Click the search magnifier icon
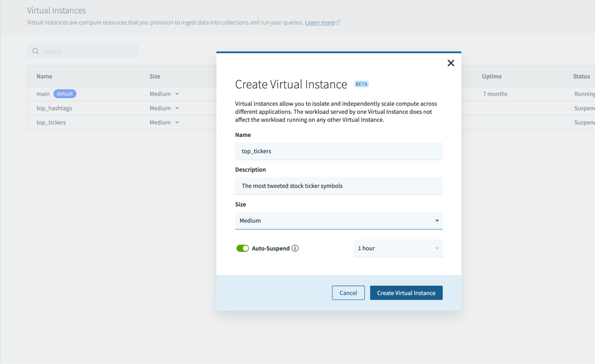The width and height of the screenshot is (595, 364). pyautogui.click(x=35, y=51)
